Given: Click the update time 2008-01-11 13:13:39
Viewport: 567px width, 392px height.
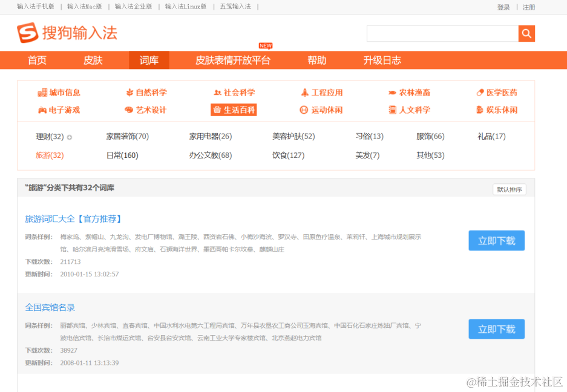Looking at the screenshot, I should point(90,363).
